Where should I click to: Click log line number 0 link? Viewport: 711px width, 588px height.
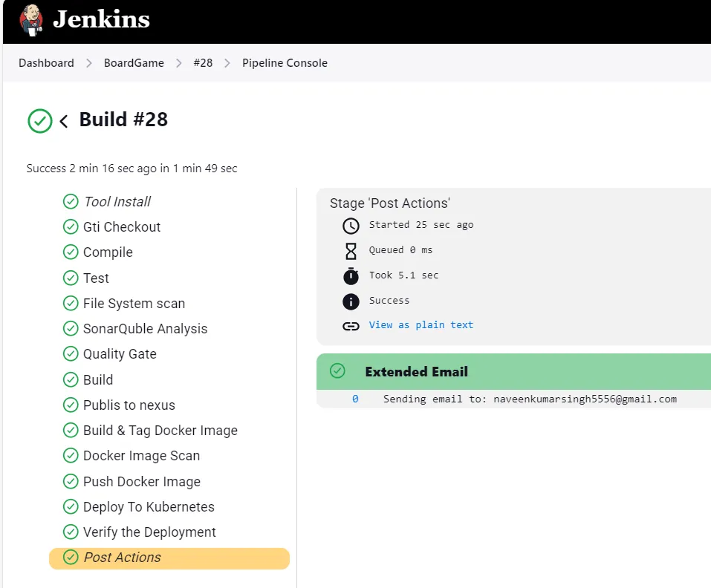click(355, 399)
